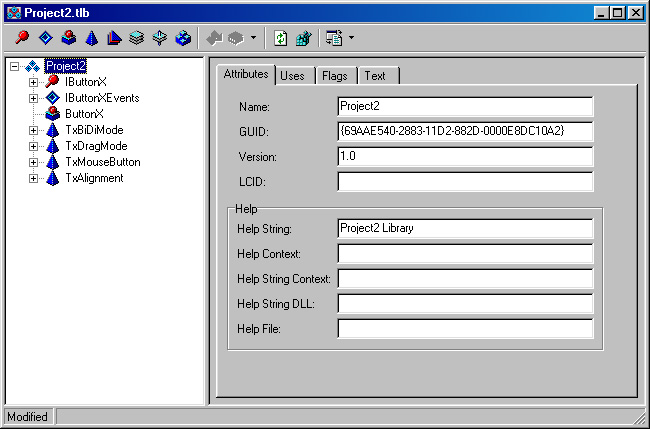Click the Help String input field
Image resolution: width=650 pixels, height=429 pixels.
(465, 228)
